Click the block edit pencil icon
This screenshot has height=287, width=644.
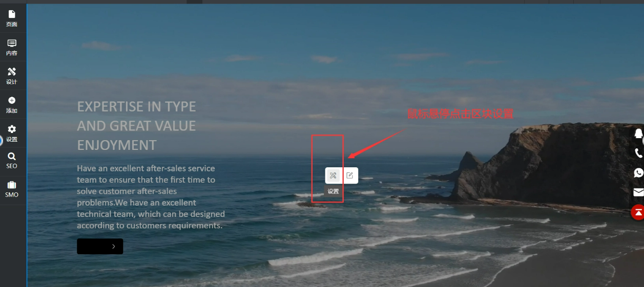[x=350, y=175]
